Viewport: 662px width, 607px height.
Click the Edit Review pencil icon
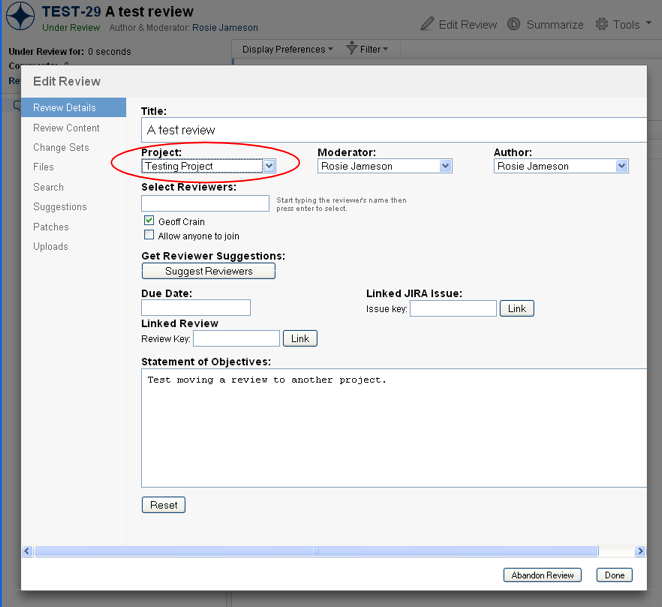point(427,24)
